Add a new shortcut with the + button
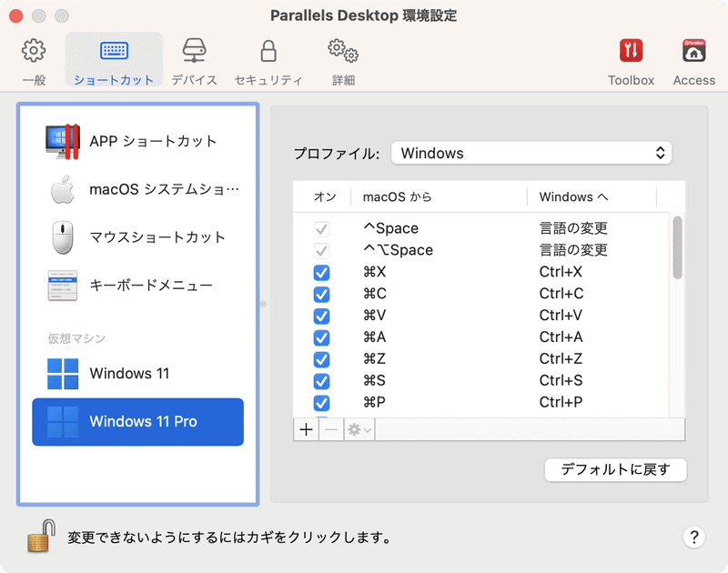 click(307, 429)
